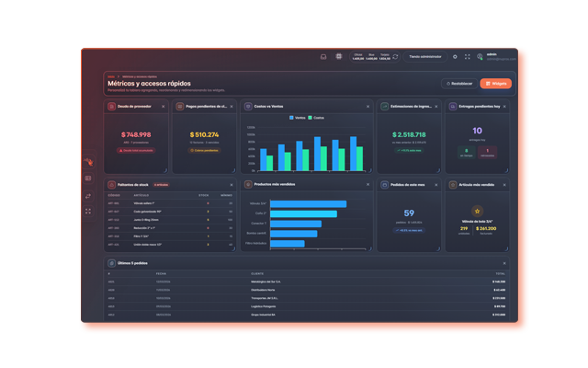The height and width of the screenshot is (368, 588).
Task: Close the Costos vs Ventas widget
Action: (367, 107)
